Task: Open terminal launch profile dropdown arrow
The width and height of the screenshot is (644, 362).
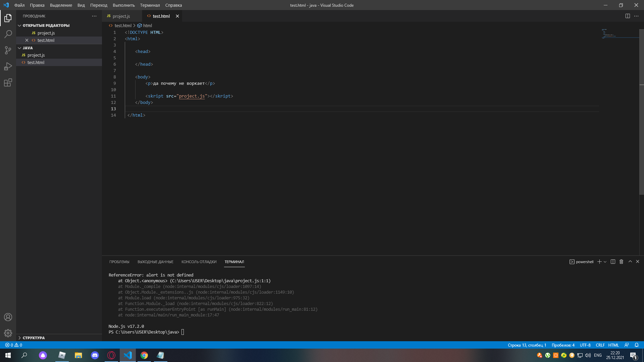Action: pyautogui.click(x=605, y=262)
